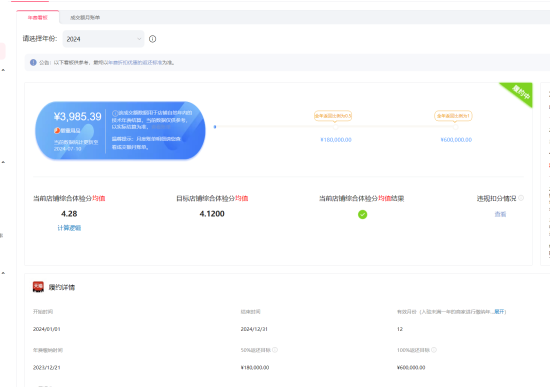Image resolution: width=550 pixels, height=387 pixels.
Task: Click the info icon next to 违规扣分情况
Action: tap(521, 198)
